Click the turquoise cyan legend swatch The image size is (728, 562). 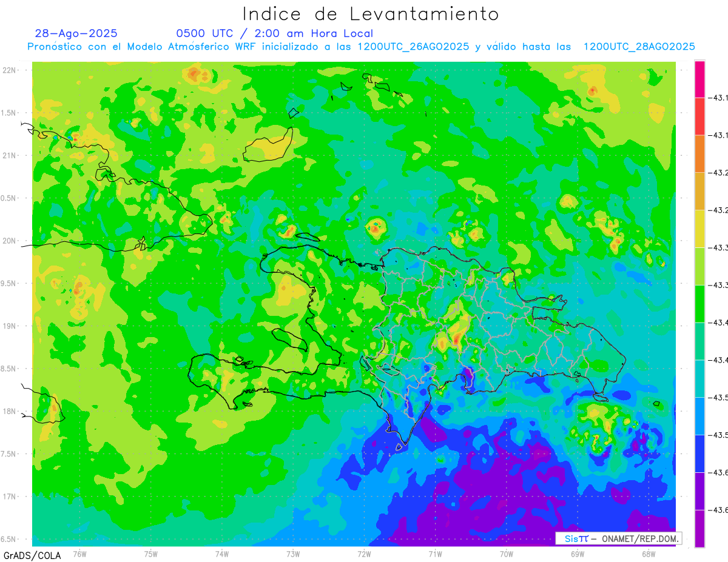coord(700,378)
